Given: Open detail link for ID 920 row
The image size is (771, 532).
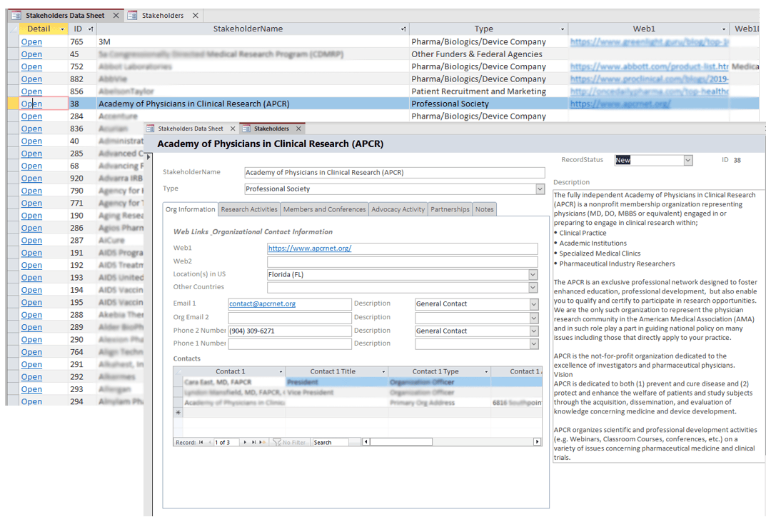Looking at the screenshot, I should coord(31,178).
